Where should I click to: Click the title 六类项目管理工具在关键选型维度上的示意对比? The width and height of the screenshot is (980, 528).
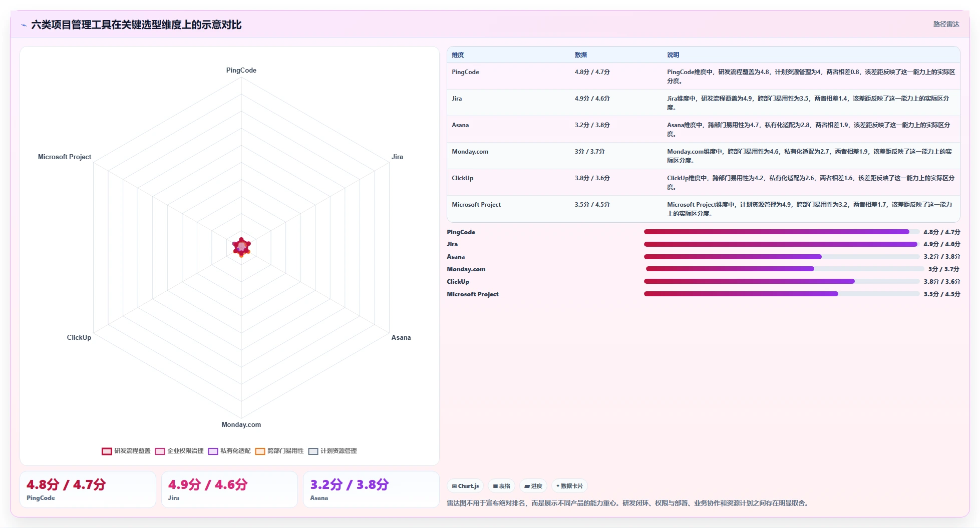pyautogui.click(x=136, y=25)
